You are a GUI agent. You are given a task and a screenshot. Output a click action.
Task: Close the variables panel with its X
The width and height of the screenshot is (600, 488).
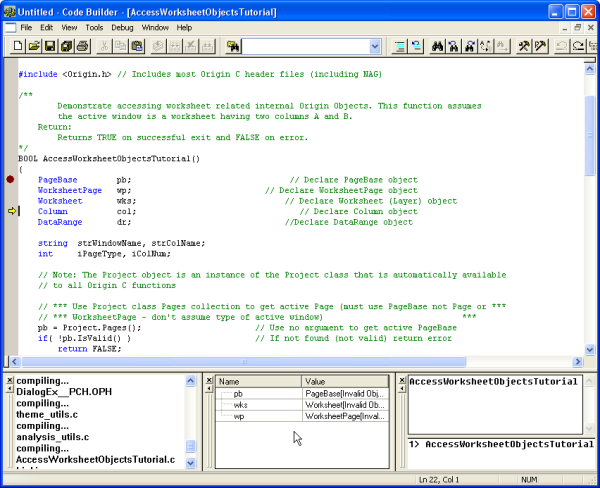(x=208, y=381)
